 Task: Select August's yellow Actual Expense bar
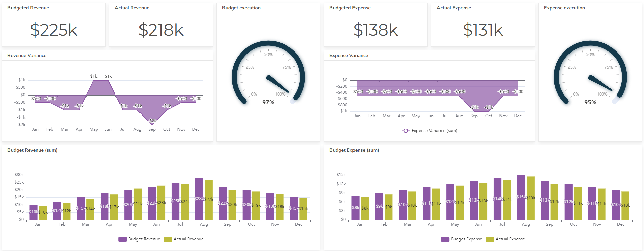point(531,198)
